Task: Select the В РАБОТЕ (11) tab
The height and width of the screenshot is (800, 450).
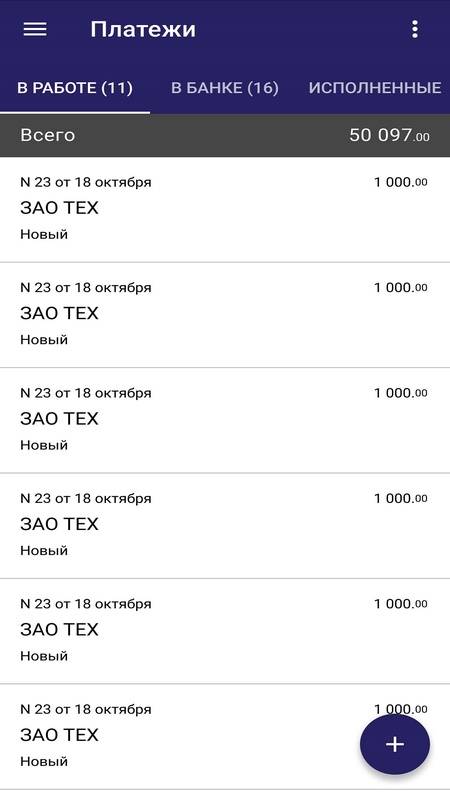Action: tap(75, 88)
